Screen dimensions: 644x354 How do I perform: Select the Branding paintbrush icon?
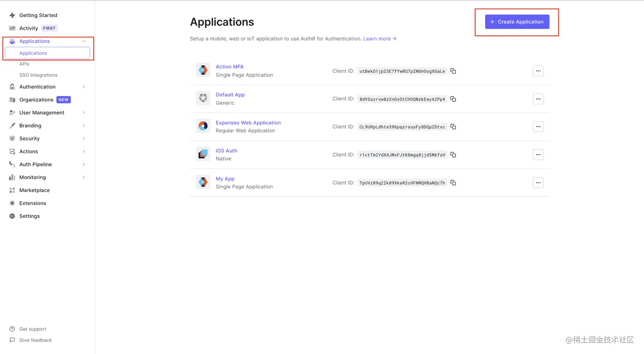pos(12,126)
